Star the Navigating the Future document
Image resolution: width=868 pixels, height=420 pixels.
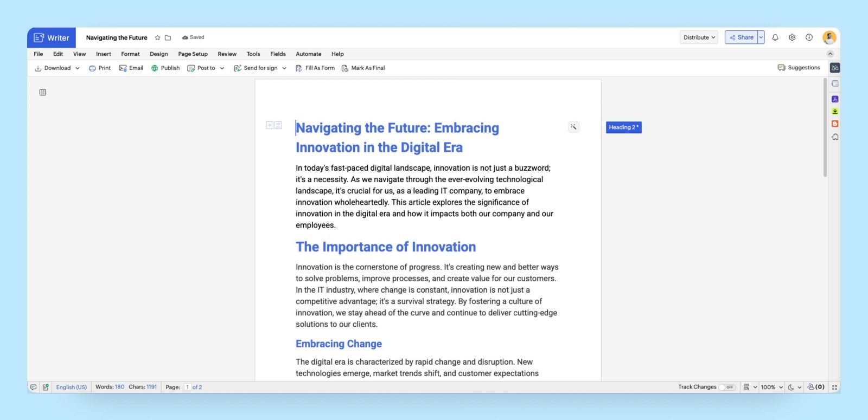(x=157, y=38)
